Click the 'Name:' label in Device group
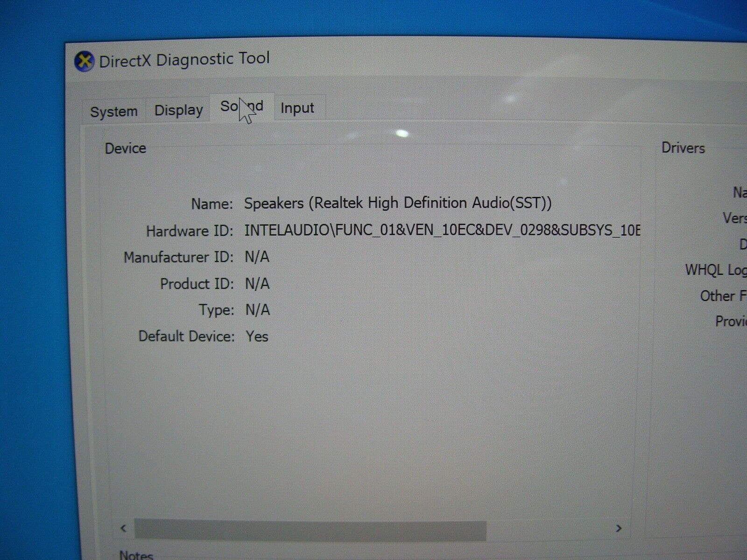The width and height of the screenshot is (747, 560). pos(211,204)
